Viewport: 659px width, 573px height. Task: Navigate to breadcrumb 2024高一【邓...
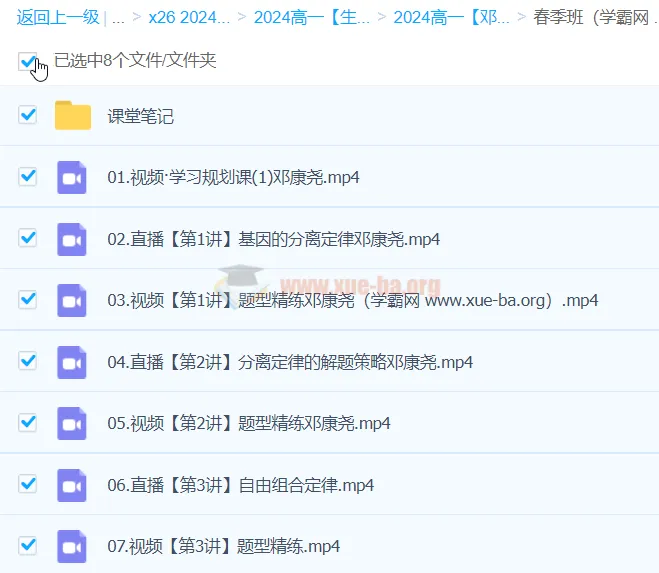coord(451,17)
